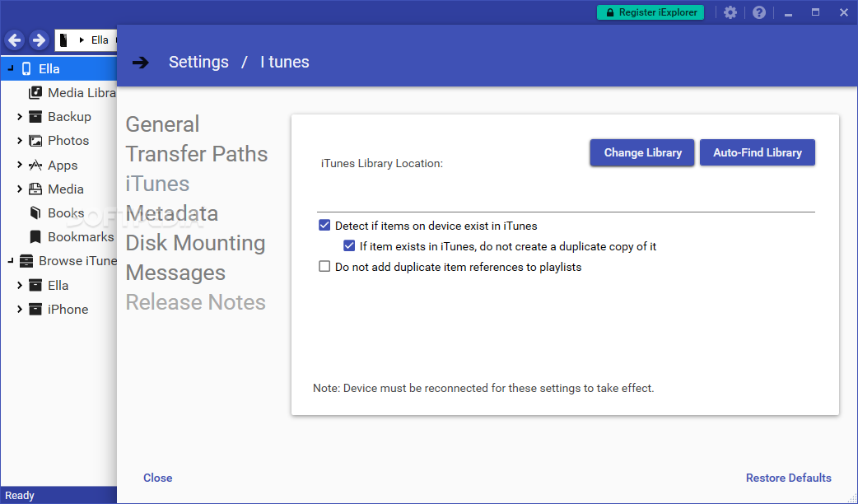This screenshot has height=504, width=858.
Task: Collapse the Browse iTunes Backups node
Action: pos(11,261)
